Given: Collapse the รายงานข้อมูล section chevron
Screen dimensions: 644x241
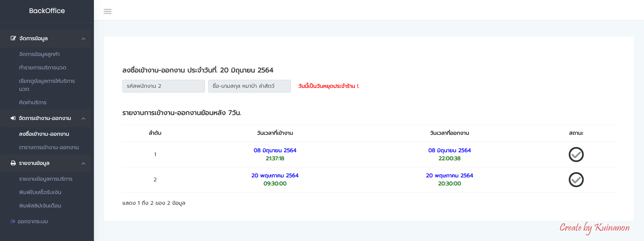Looking at the screenshot, I should pyautogui.click(x=84, y=164).
